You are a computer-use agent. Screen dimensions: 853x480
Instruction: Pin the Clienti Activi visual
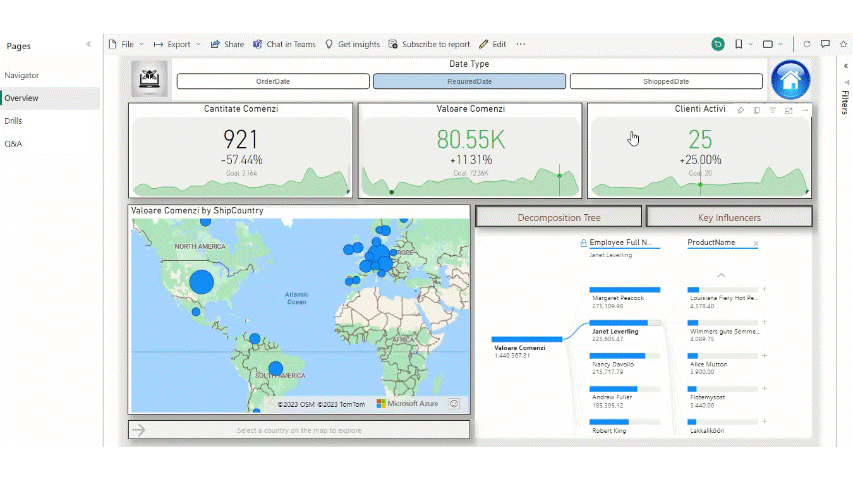click(x=740, y=110)
